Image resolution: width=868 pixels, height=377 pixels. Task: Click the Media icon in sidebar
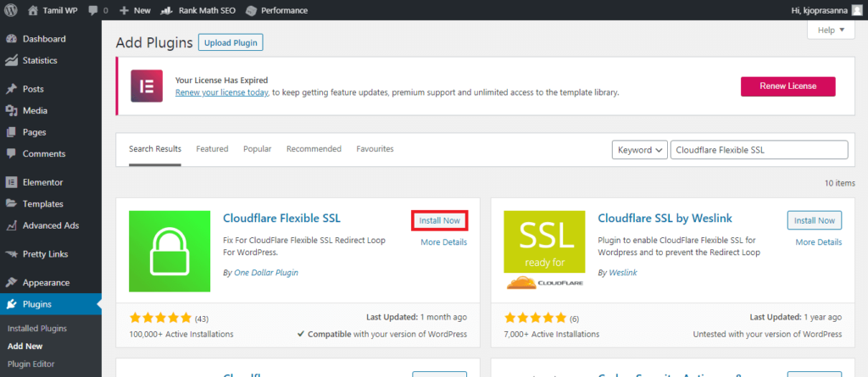(x=11, y=110)
